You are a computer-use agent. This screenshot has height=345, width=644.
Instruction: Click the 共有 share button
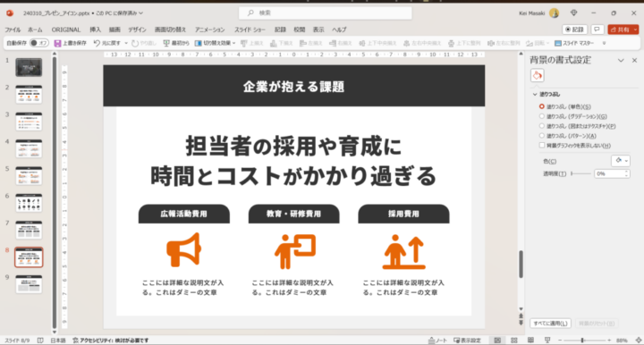(x=620, y=29)
